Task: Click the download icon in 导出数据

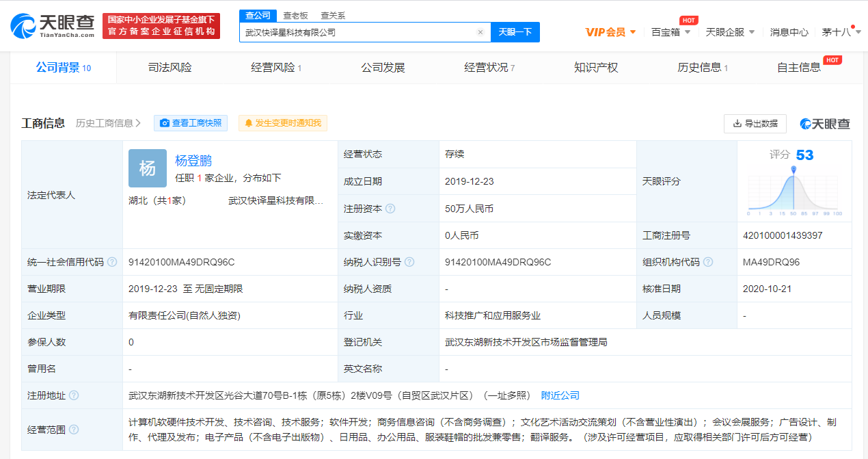Action: [737, 124]
